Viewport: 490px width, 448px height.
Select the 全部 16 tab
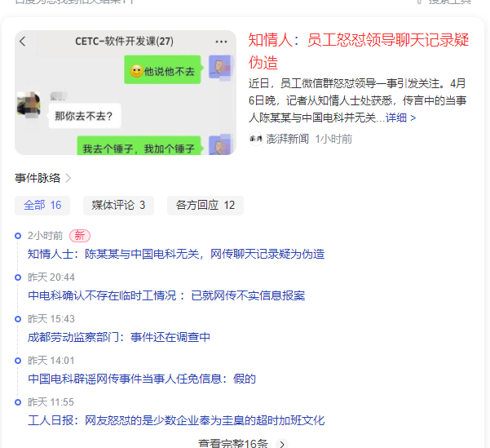click(x=42, y=205)
